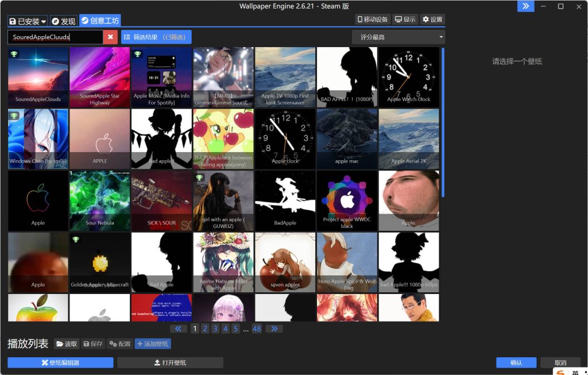
Task: Expand the 已安装 dropdown arrow
Action: (44, 21)
